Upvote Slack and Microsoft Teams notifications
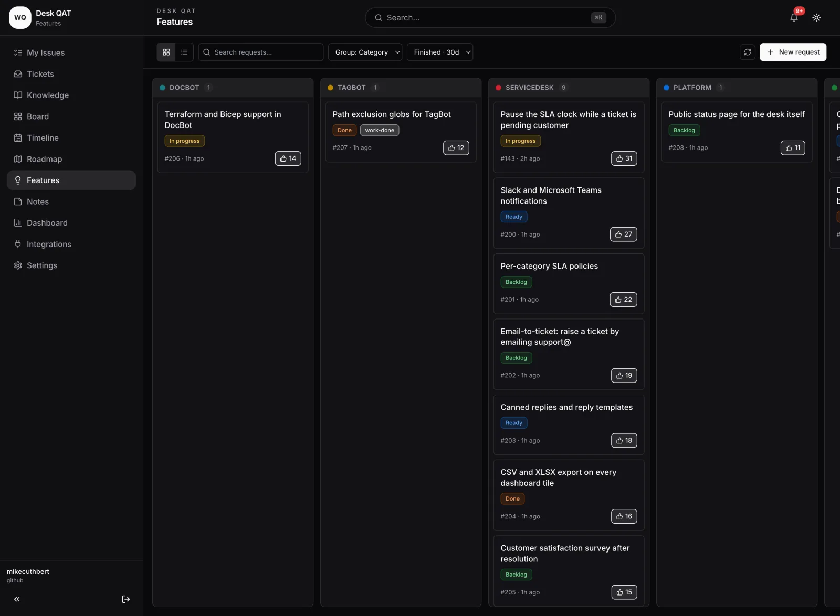The image size is (840, 616). pyautogui.click(x=624, y=235)
